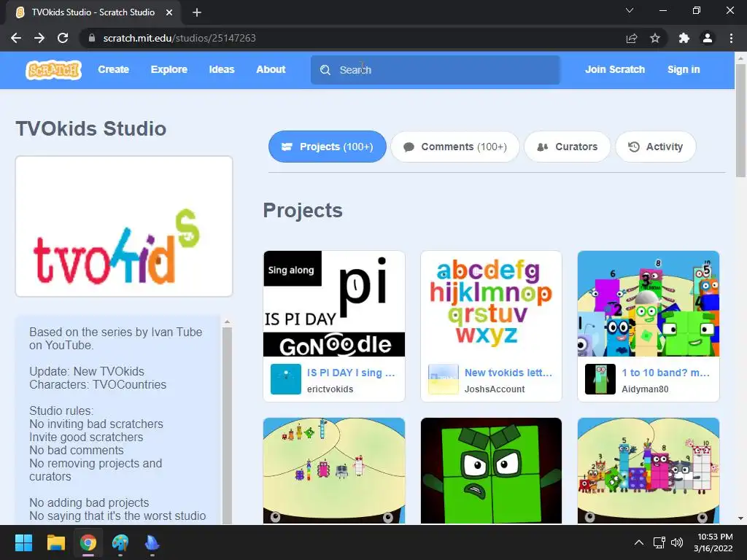Viewport: 747px width, 560px height.
Task: Reload the page
Action: coord(63,38)
